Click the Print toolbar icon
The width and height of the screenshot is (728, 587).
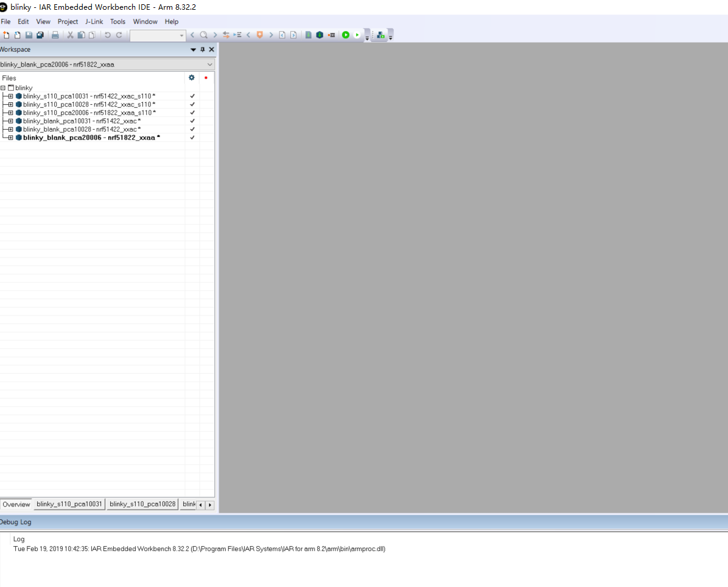(x=55, y=35)
